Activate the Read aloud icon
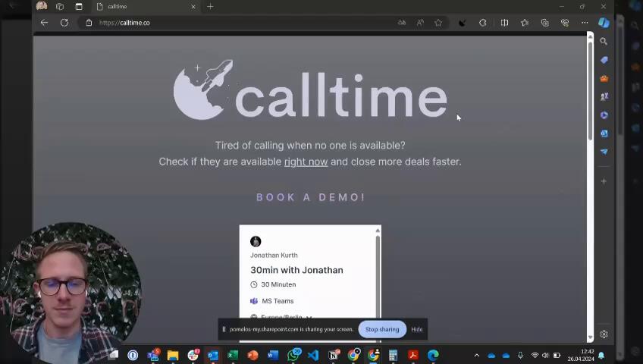The height and width of the screenshot is (364, 643). (420, 23)
